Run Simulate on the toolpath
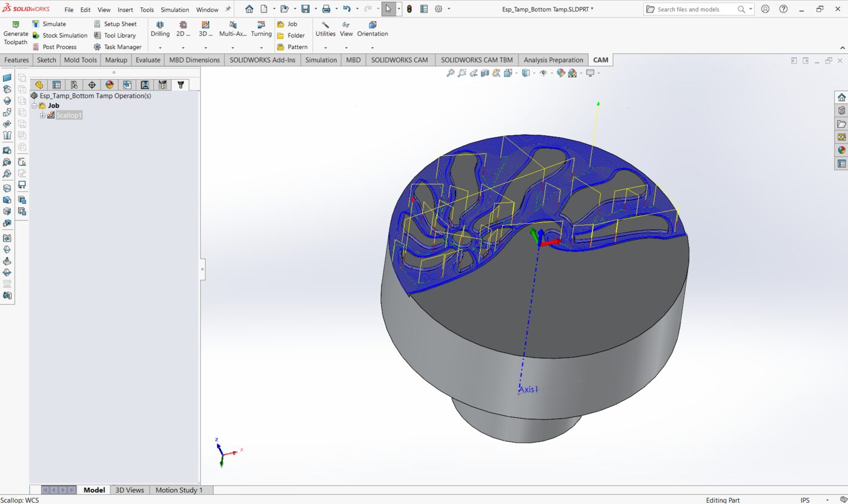848x504 pixels. click(49, 24)
